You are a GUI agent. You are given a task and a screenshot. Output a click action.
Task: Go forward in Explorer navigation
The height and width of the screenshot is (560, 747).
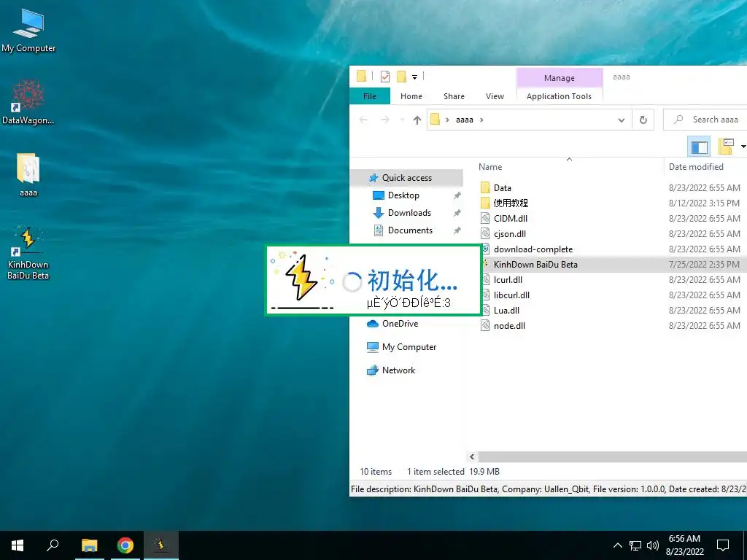pyautogui.click(x=385, y=120)
